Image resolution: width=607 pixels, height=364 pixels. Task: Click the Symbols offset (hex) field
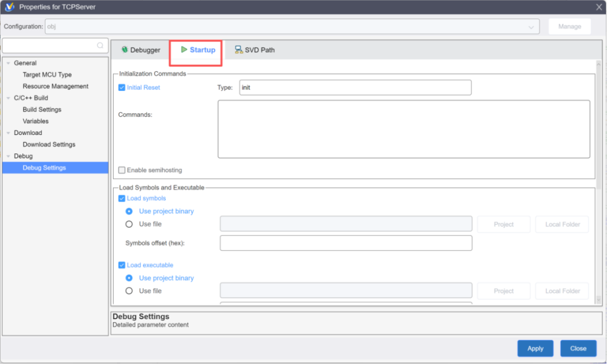pyautogui.click(x=346, y=243)
